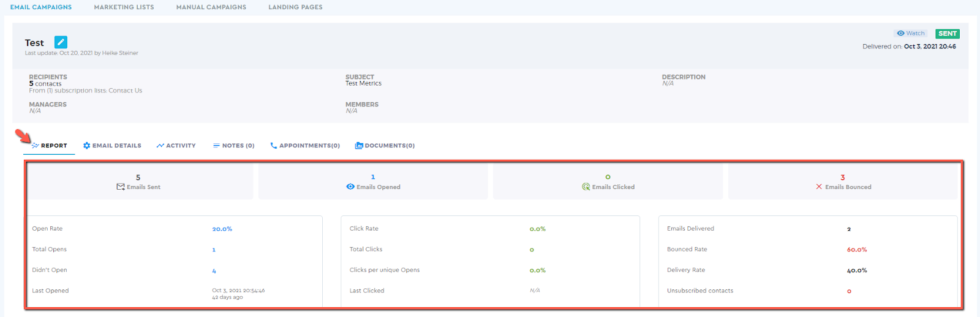This screenshot has height=317, width=980.
Task: Click the Emails Opened eye icon
Action: tap(350, 187)
